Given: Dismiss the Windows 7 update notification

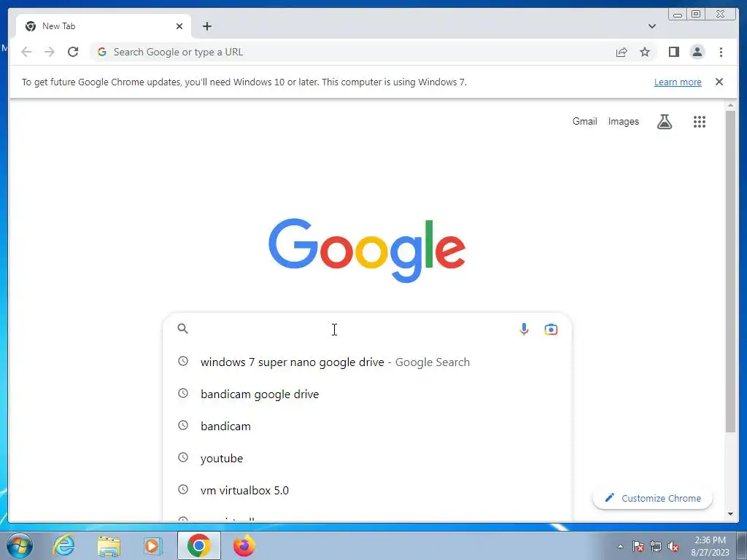Looking at the screenshot, I should (719, 82).
